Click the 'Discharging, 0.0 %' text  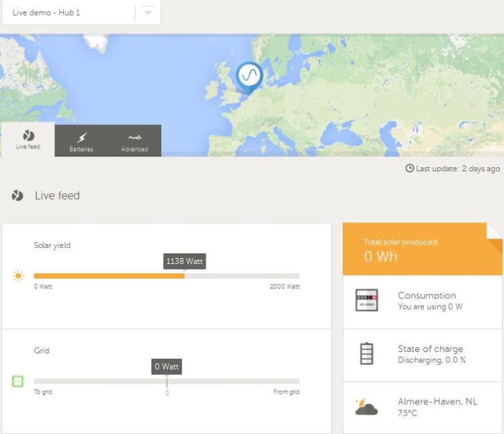tap(431, 360)
